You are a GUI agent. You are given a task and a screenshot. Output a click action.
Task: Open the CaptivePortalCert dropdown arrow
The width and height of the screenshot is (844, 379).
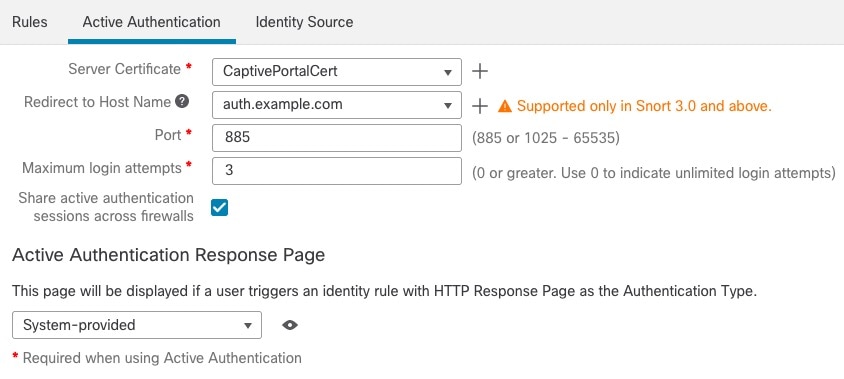tap(447, 72)
